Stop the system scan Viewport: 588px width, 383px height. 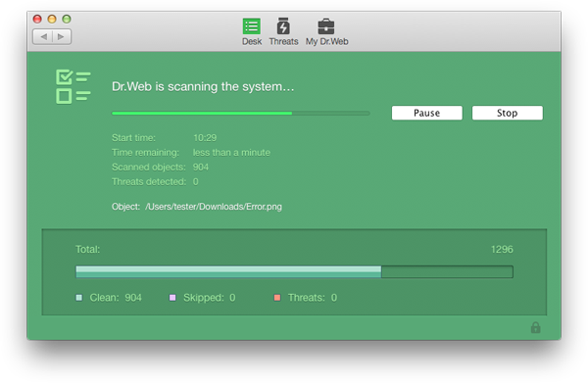[507, 113]
